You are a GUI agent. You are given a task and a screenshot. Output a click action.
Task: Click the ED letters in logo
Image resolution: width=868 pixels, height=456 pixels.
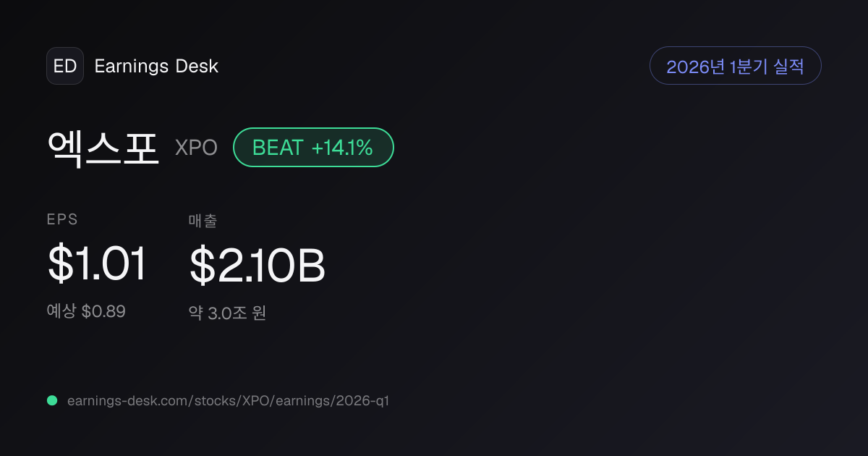[65, 66]
